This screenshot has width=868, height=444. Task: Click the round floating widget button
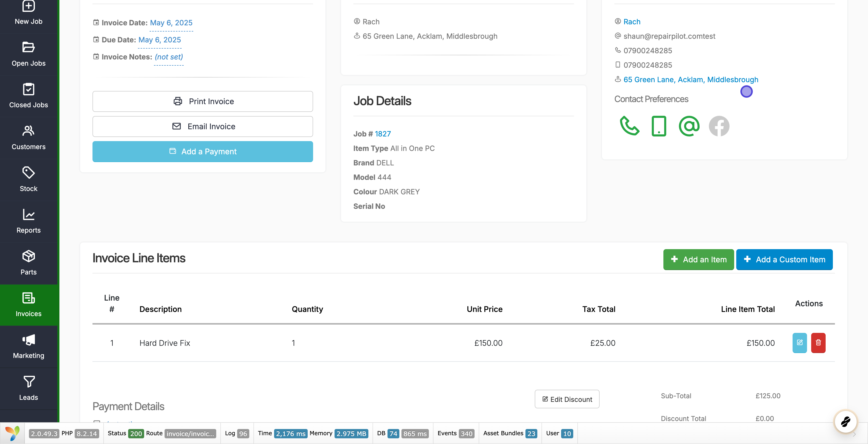pos(845,422)
